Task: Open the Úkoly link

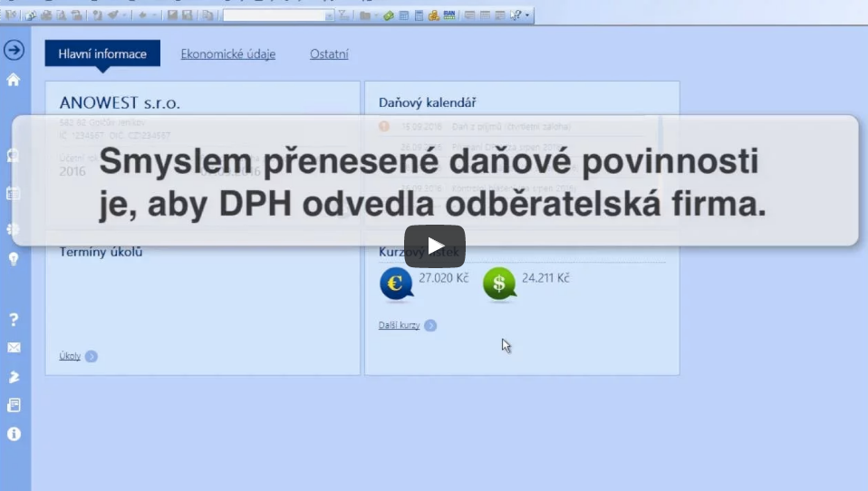Action: pos(70,356)
